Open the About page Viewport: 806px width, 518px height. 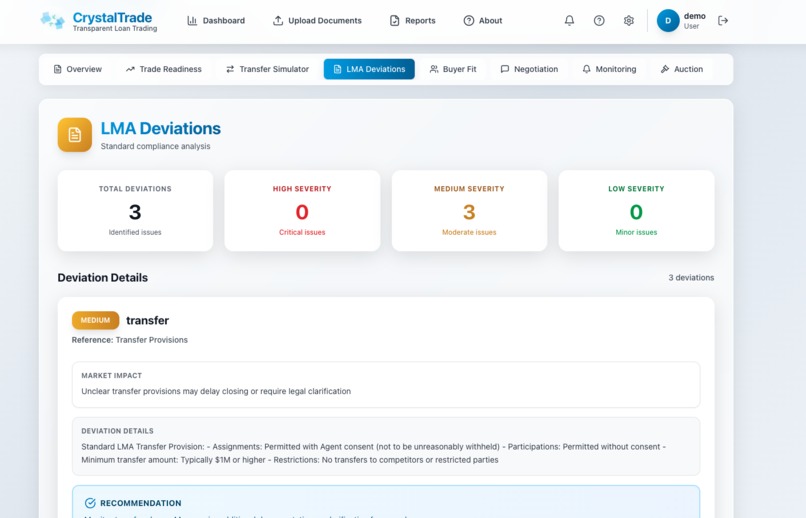point(483,21)
